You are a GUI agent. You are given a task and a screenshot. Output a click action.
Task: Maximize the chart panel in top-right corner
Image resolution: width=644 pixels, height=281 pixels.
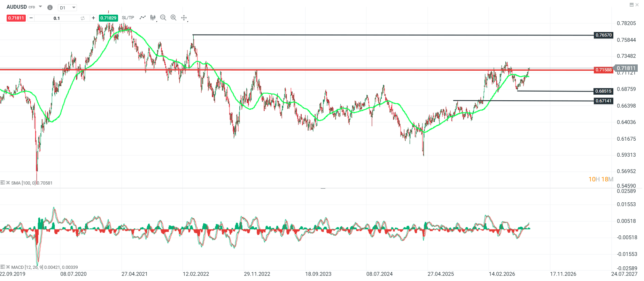[x=632, y=5]
